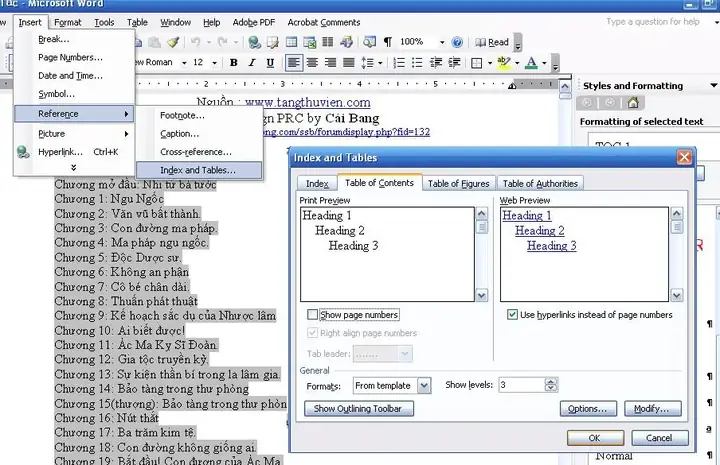Click Insert Excel Worksheet icon
The image size is (720, 465).
click(309, 42)
